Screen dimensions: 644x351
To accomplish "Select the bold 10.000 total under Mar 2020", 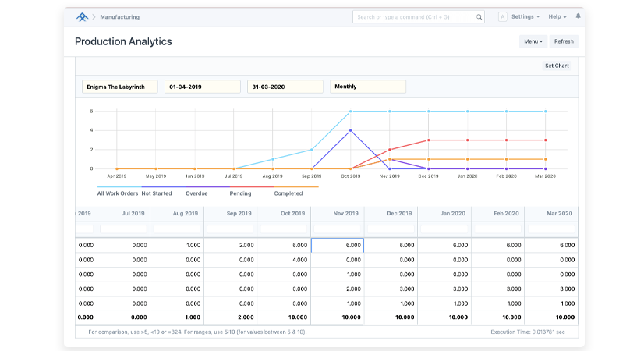I will 551,317.
